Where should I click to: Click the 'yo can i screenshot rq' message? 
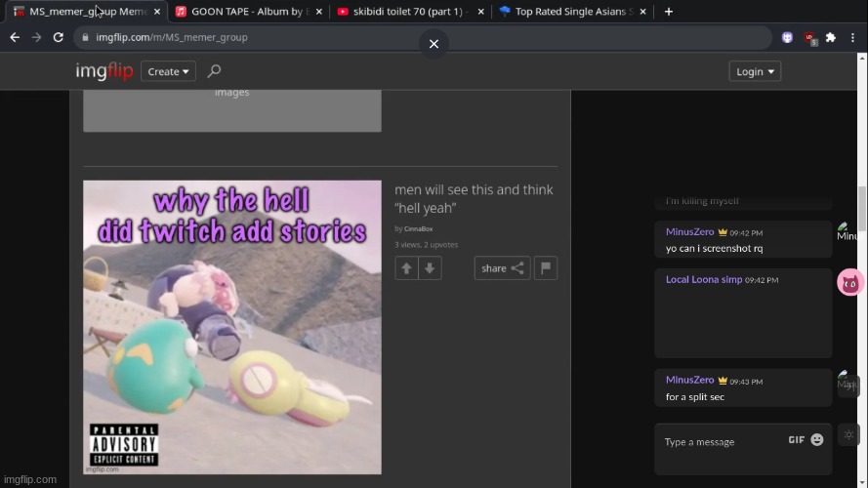(x=714, y=249)
